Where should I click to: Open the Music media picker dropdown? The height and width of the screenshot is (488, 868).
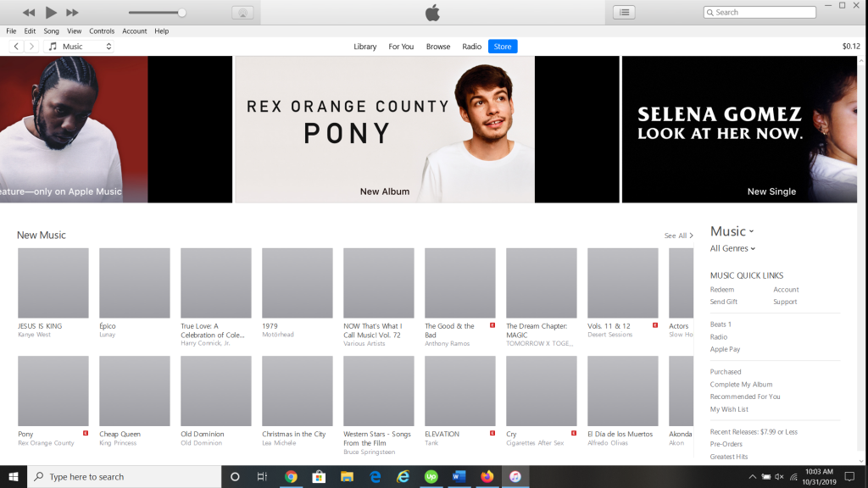pyautogui.click(x=79, y=47)
